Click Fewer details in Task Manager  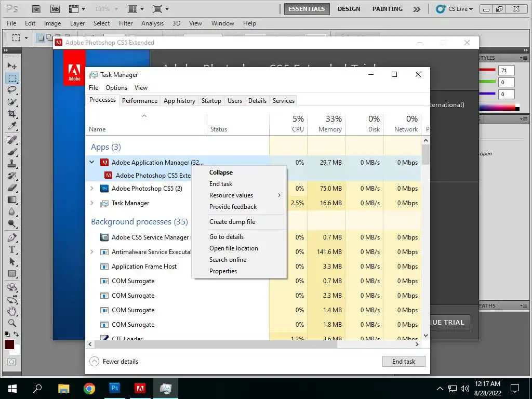pyautogui.click(x=114, y=362)
